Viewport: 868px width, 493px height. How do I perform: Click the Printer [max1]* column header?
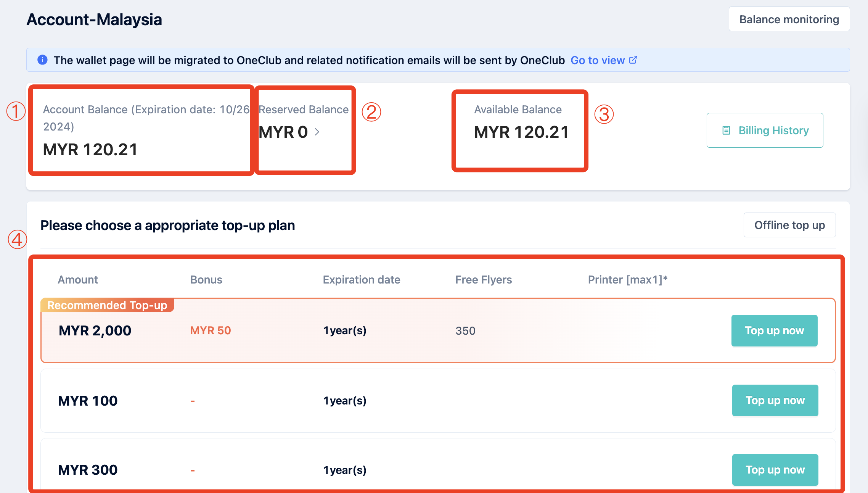(627, 280)
